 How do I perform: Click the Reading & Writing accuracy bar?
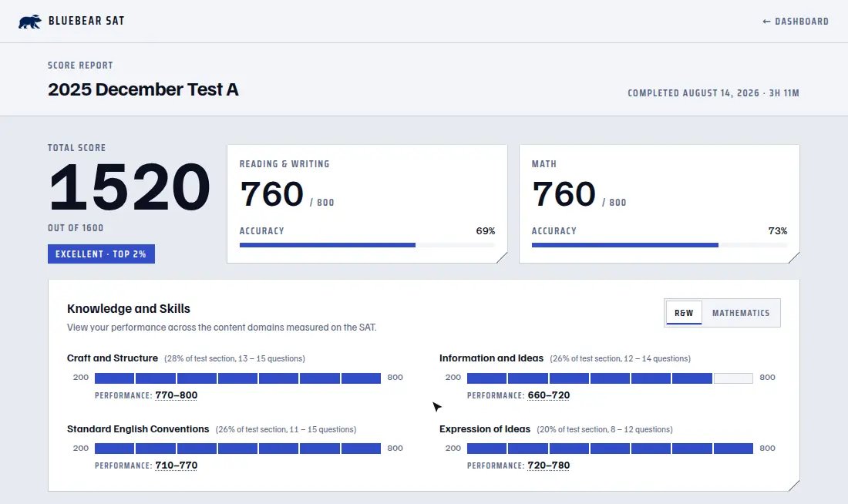pyautogui.click(x=367, y=245)
